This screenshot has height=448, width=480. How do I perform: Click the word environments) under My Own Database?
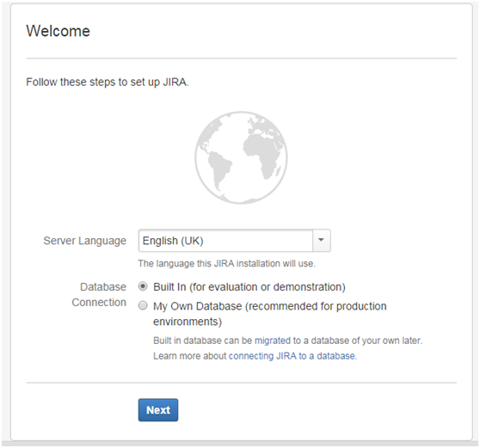(188, 322)
